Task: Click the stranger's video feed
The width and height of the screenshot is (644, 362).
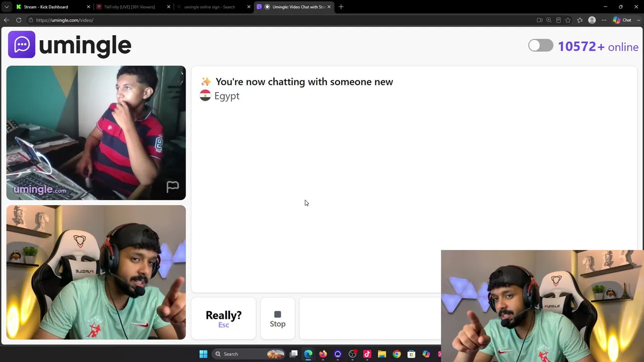Action: click(x=96, y=133)
